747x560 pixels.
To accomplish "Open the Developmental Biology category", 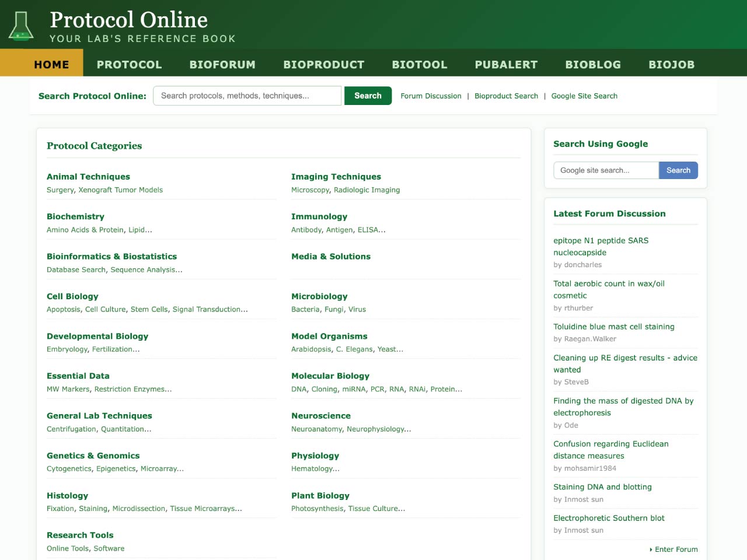I will [x=97, y=336].
